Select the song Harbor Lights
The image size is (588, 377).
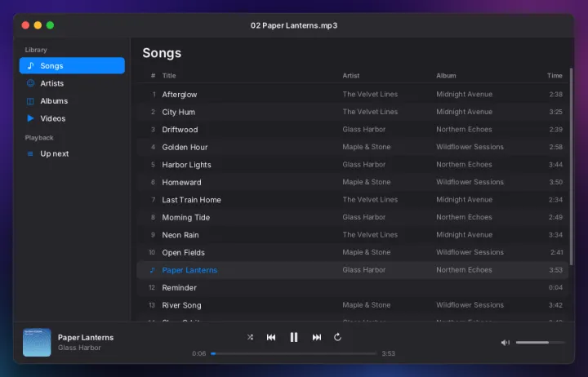point(186,165)
